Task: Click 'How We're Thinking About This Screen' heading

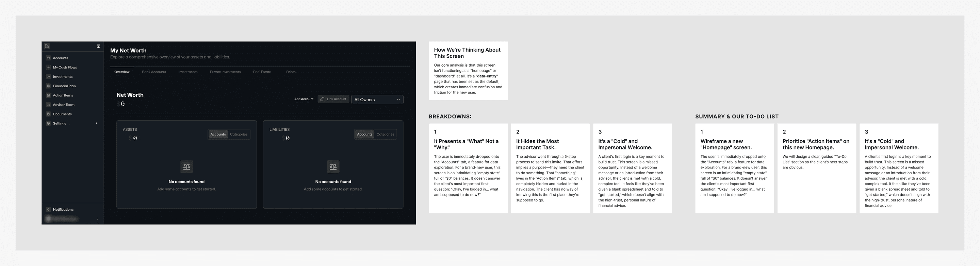Action: [x=467, y=53]
